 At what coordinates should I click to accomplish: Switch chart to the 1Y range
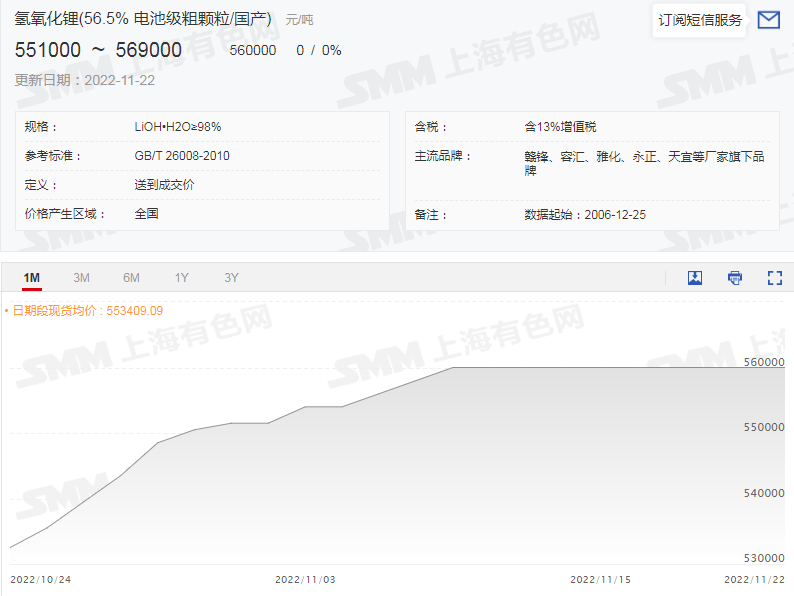tap(181, 278)
